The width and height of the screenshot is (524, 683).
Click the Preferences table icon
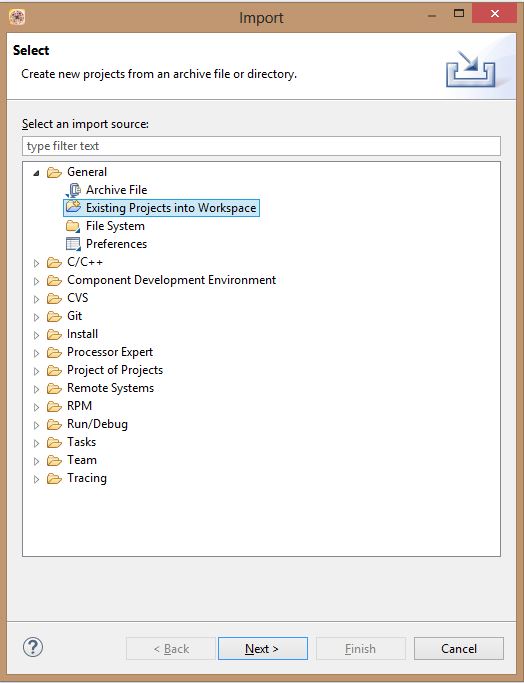tap(73, 244)
